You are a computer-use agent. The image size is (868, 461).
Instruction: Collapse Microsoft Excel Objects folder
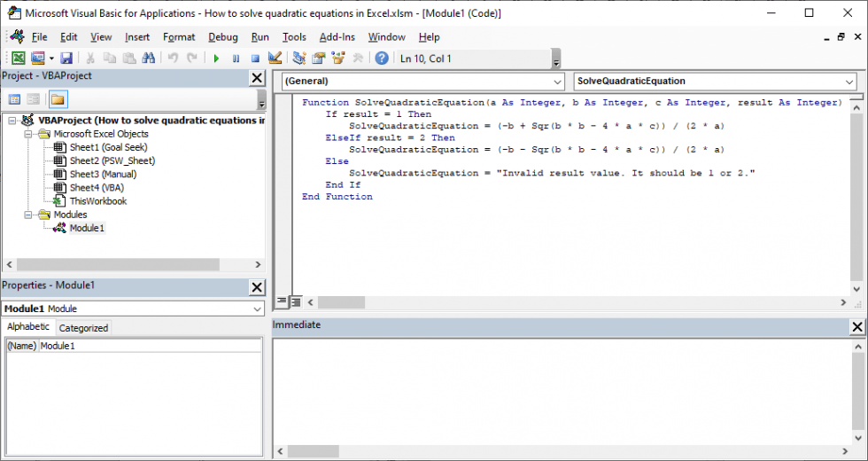27,134
